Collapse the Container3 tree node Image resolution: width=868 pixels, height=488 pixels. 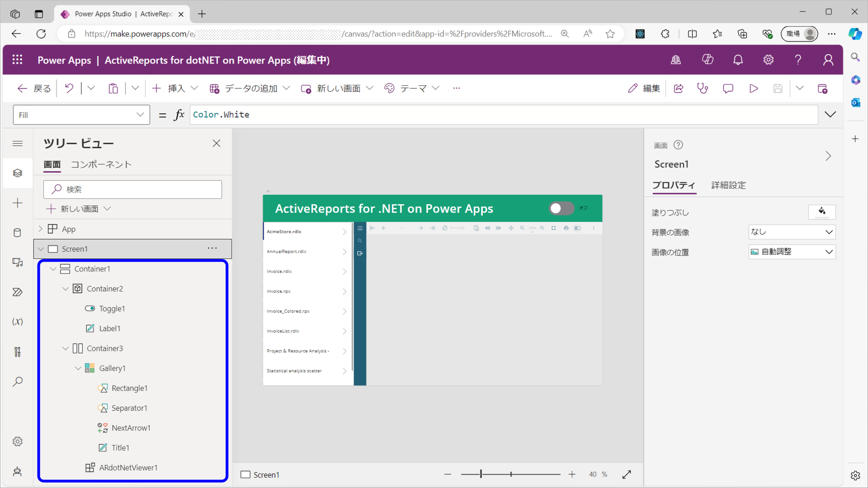click(66, 348)
